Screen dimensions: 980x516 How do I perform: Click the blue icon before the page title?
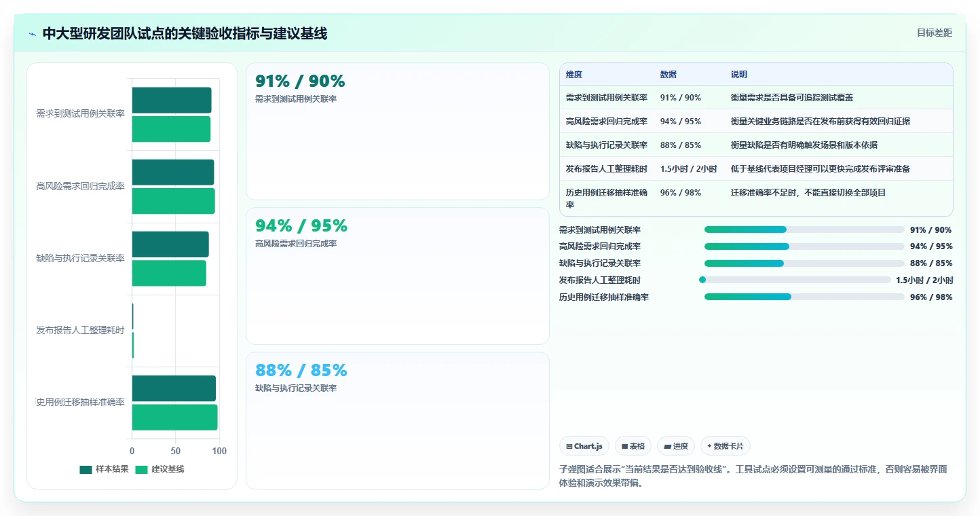[x=33, y=34]
